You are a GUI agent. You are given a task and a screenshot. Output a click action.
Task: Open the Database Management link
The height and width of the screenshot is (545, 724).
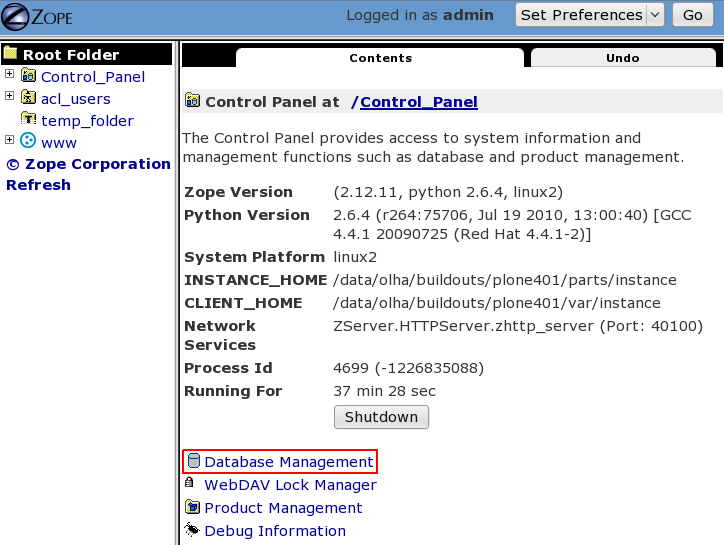pos(289,462)
